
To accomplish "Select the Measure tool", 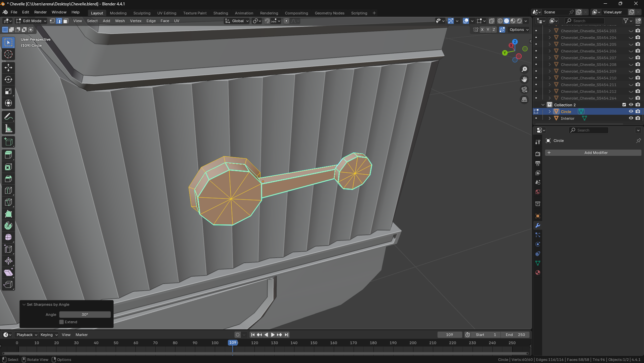I will coord(8,128).
